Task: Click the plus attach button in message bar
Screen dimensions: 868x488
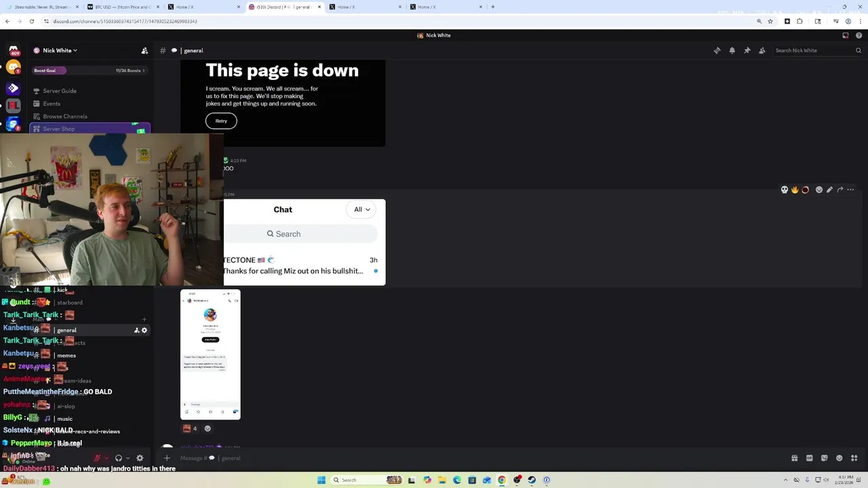Action: [167, 458]
